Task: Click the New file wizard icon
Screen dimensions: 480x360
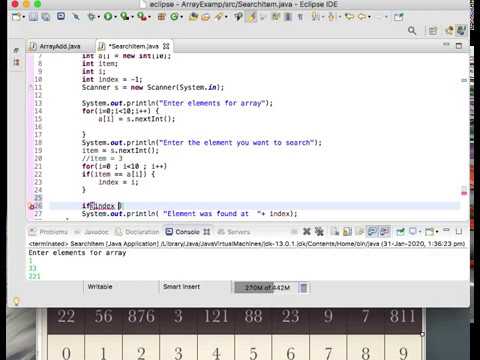Action: click(16, 16)
